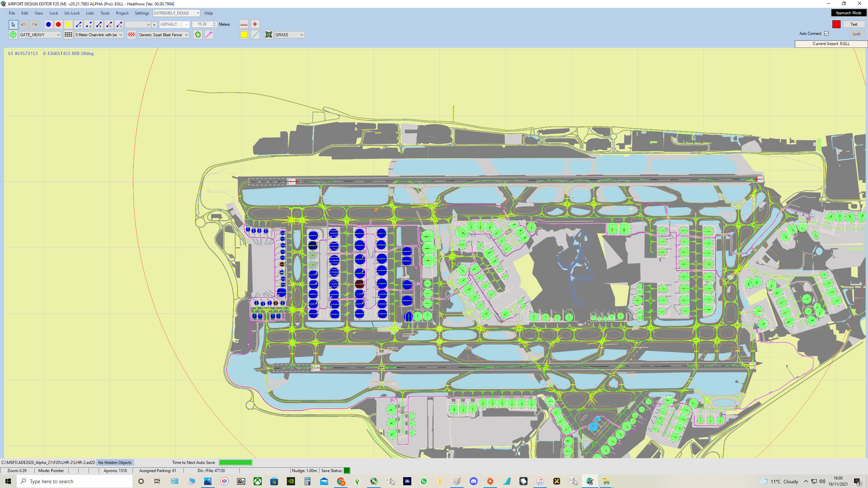
Task: Click the Lock button at right
Action: click(x=856, y=34)
